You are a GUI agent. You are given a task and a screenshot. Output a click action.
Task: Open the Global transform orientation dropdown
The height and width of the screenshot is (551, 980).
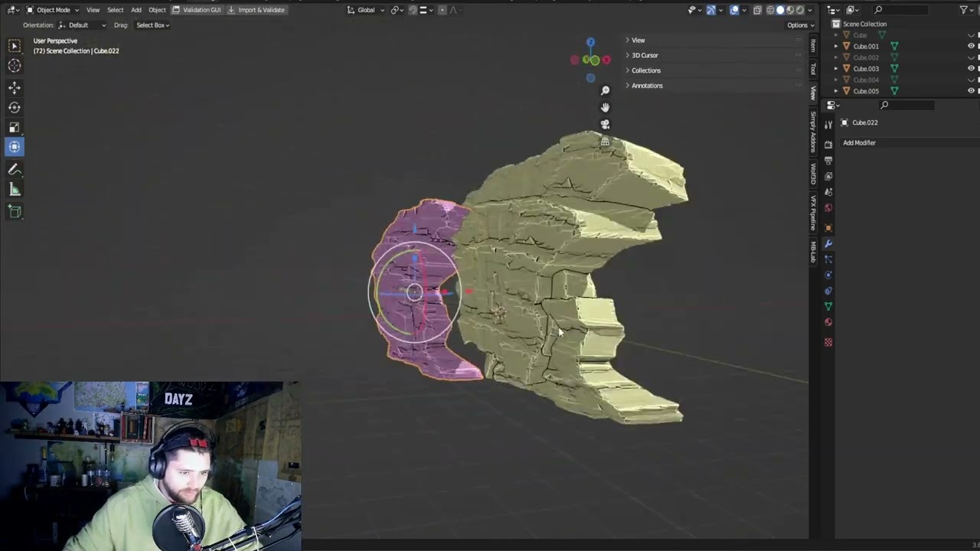click(366, 10)
